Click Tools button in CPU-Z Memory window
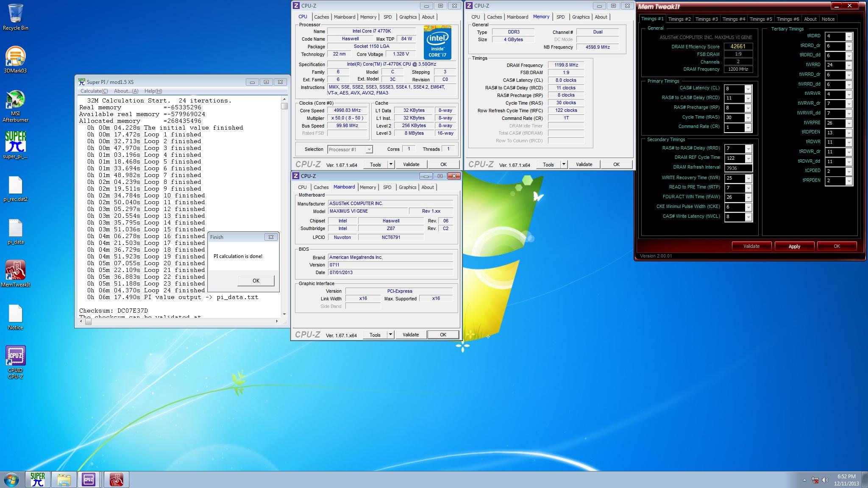The image size is (868, 488). pyautogui.click(x=548, y=164)
